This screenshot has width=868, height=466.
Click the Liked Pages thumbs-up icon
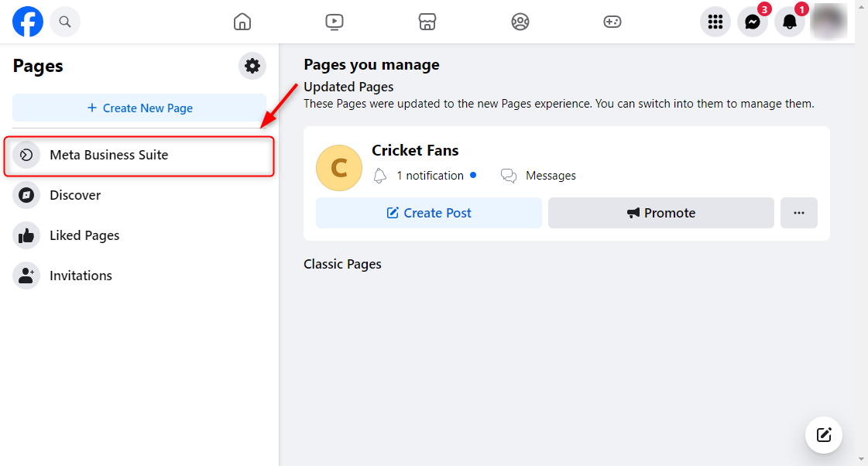[26, 235]
